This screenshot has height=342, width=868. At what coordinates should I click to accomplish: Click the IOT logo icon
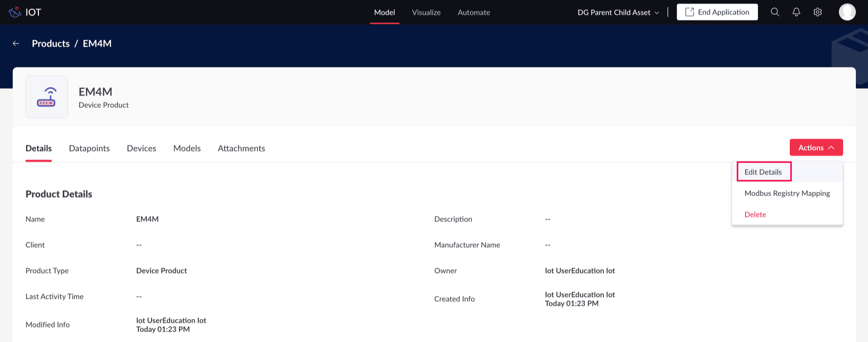(x=15, y=12)
